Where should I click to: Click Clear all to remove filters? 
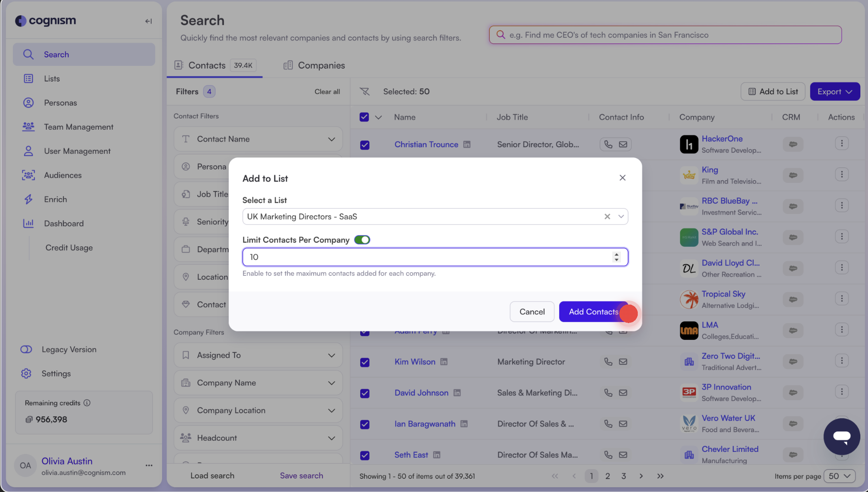click(x=327, y=91)
